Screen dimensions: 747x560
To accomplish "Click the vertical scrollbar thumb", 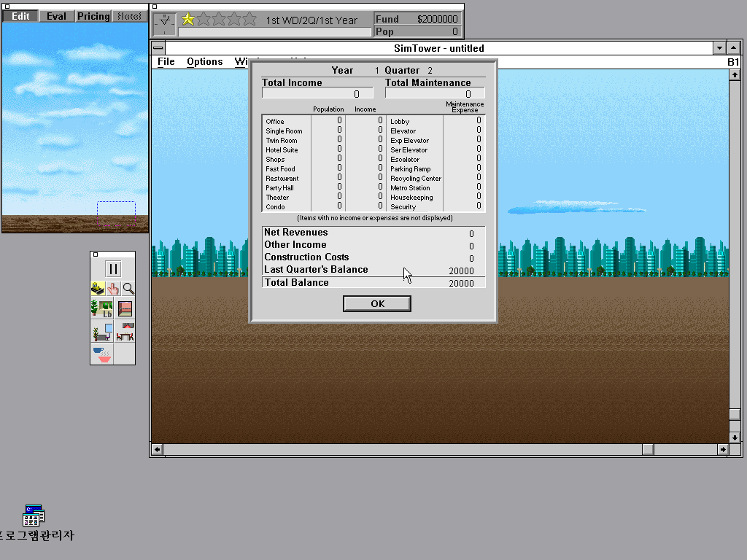I will point(735,414).
